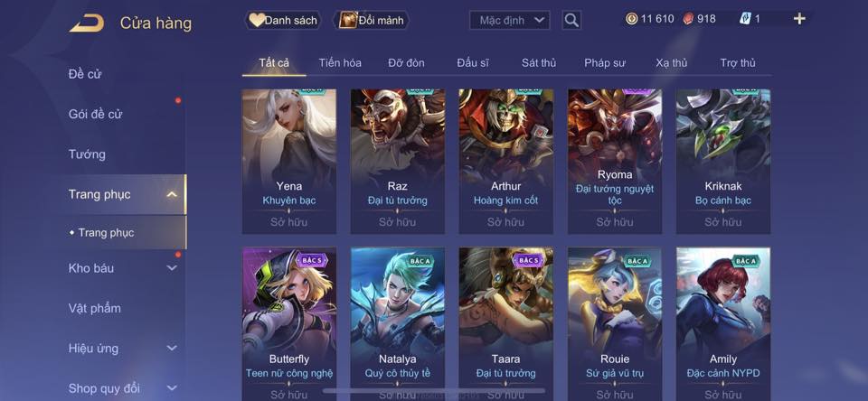The image size is (868, 401).
Task: Tap the red gem currency icon
Action: coord(688,19)
